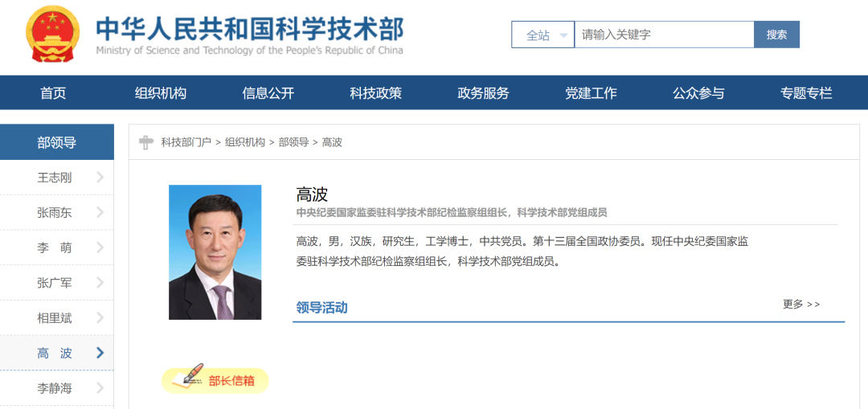Click the English Ministry of Science and Technology subtitle
This screenshot has height=409, width=868.
point(250,51)
